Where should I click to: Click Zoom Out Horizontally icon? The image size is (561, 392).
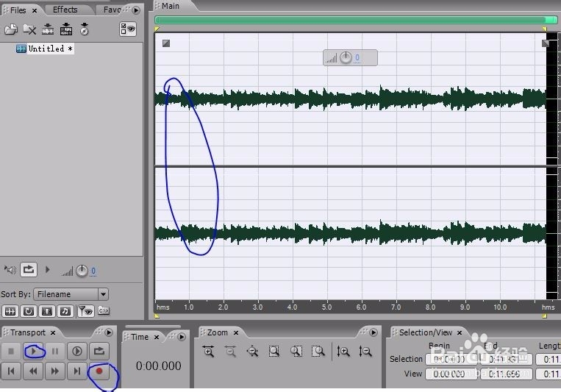[230, 352]
